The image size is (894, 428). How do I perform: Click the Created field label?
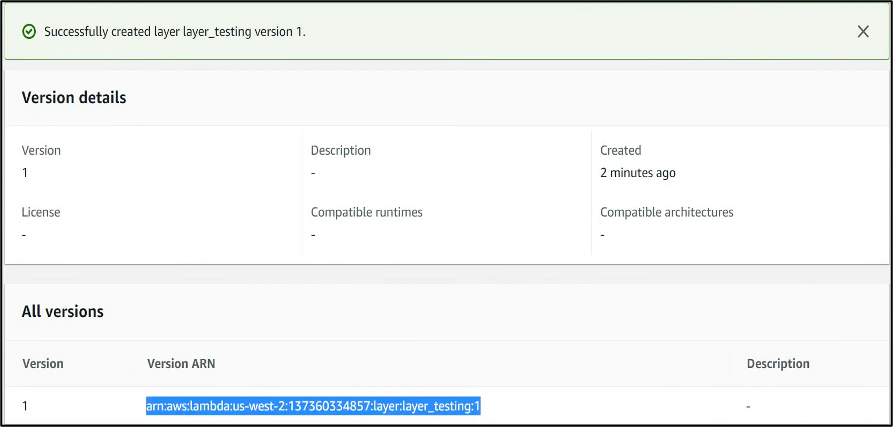click(x=620, y=150)
